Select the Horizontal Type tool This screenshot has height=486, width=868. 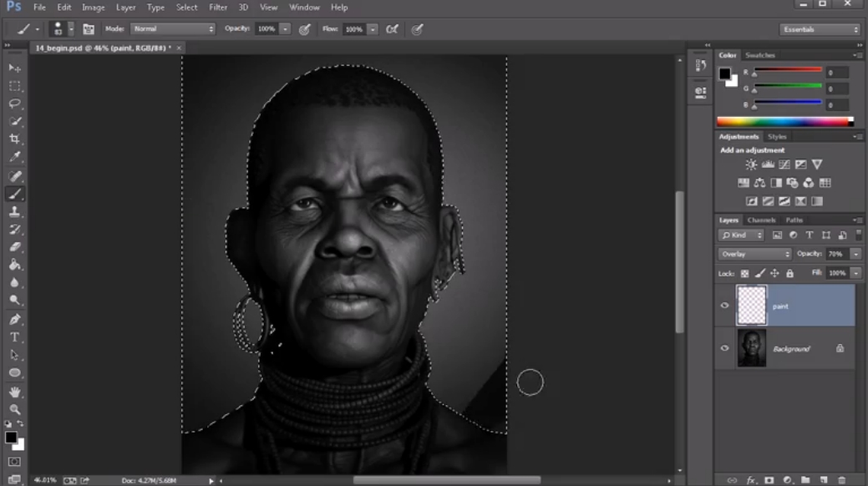click(15, 337)
